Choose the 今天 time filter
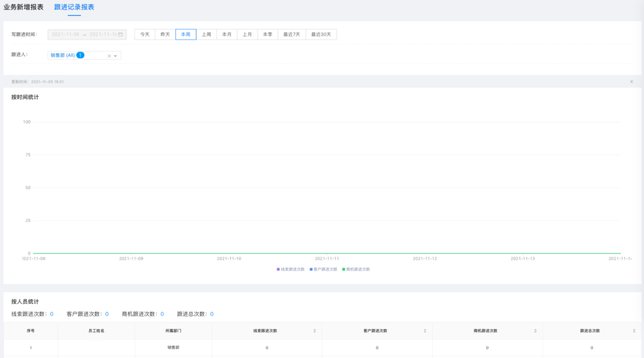Screen dimensions: 644x358 (x=145, y=35)
